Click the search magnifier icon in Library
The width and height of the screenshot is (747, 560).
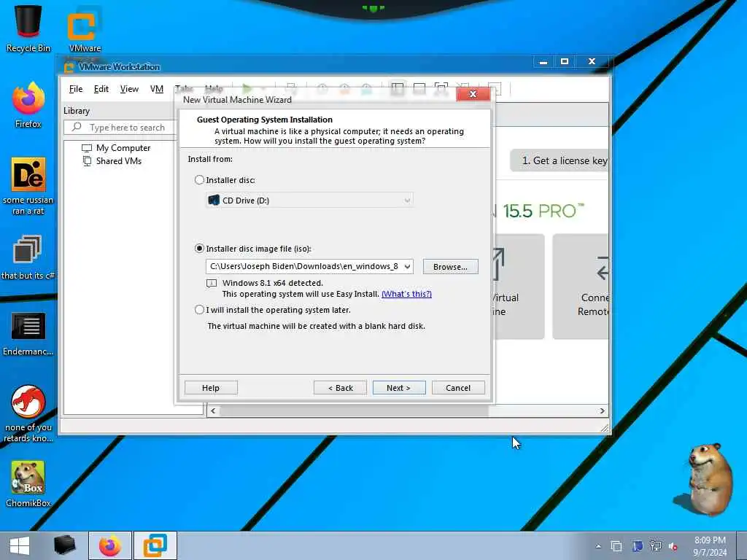(76, 127)
